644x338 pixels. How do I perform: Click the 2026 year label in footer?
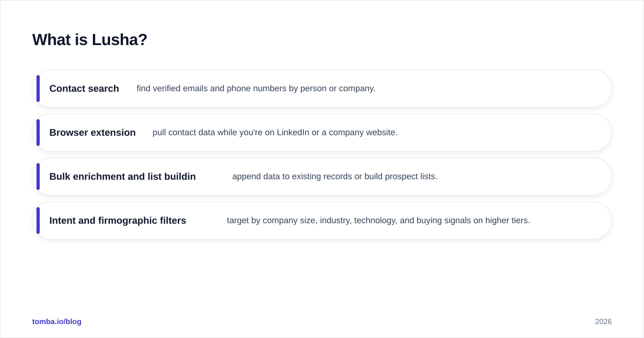[x=603, y=321]
